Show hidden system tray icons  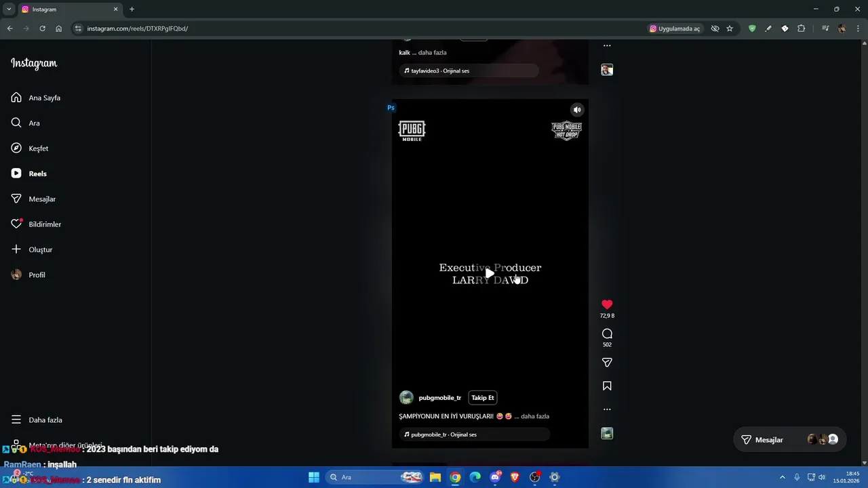pyautogui.click(x=782, y=477)
